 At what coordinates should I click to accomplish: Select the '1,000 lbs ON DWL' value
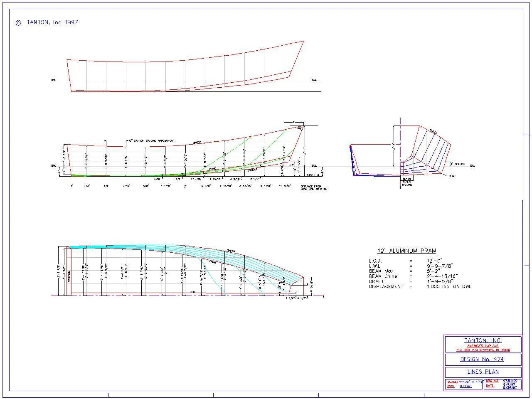448,286
